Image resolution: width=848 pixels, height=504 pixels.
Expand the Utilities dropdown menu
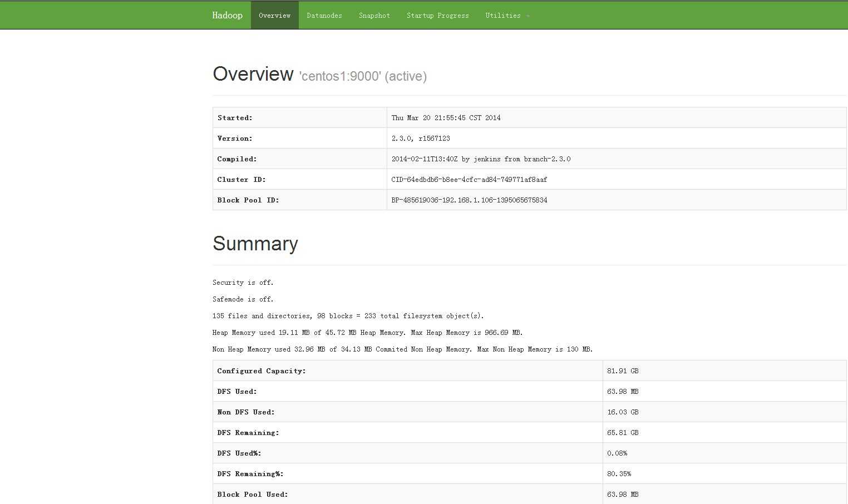pyautogui.click(x=507, y=15)
